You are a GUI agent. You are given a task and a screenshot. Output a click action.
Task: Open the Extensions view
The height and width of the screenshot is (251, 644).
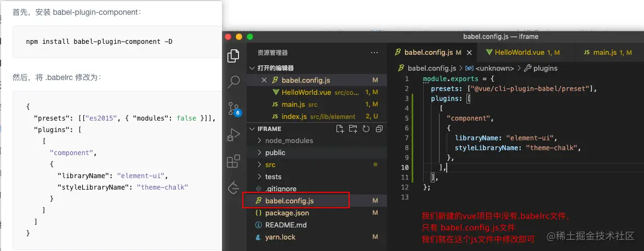tap(233, 161)
